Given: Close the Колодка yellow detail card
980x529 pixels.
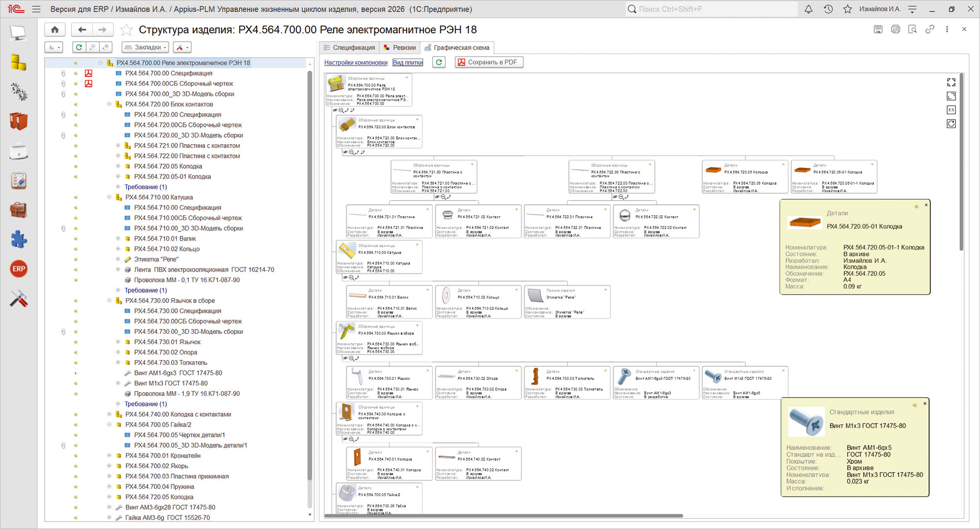Looking at the screenshot, I should [x=926, y=205].
